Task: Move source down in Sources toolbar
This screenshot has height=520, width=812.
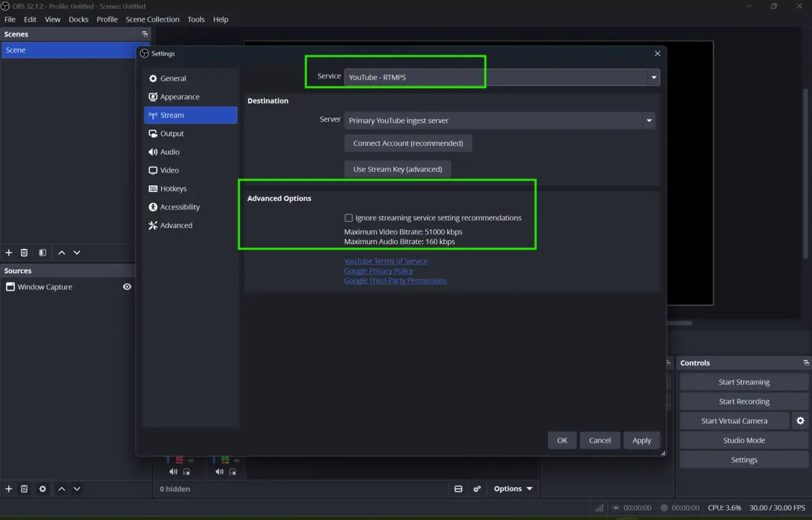Action: pos(77,488)
